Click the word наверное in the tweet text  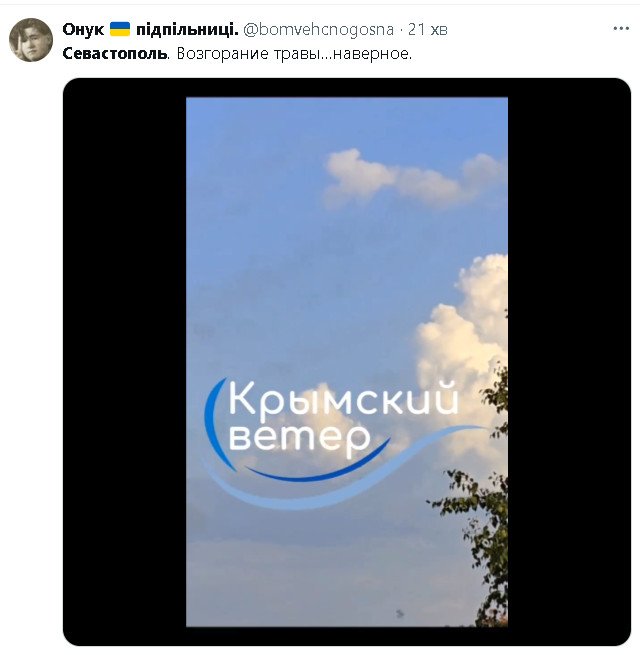coord(370,53)
